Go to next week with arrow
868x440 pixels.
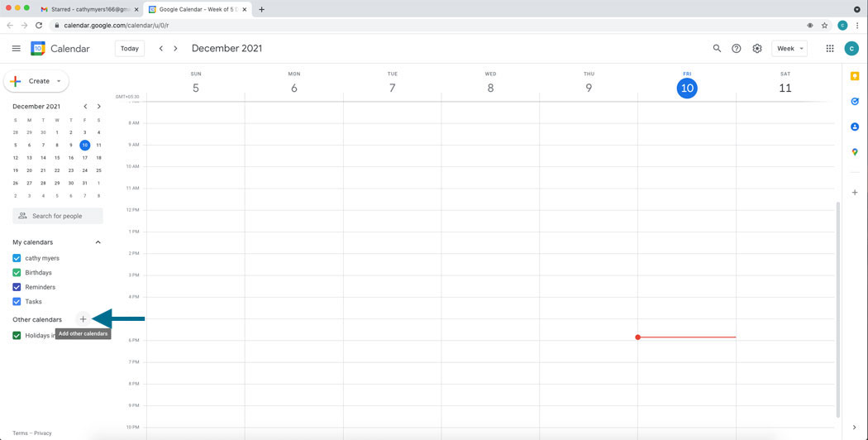(x=175, y=49)
